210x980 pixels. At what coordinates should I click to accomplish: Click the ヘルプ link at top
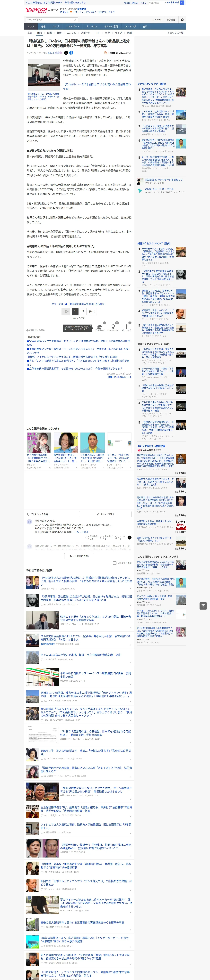pyautogui.click(x=143, y=3)
